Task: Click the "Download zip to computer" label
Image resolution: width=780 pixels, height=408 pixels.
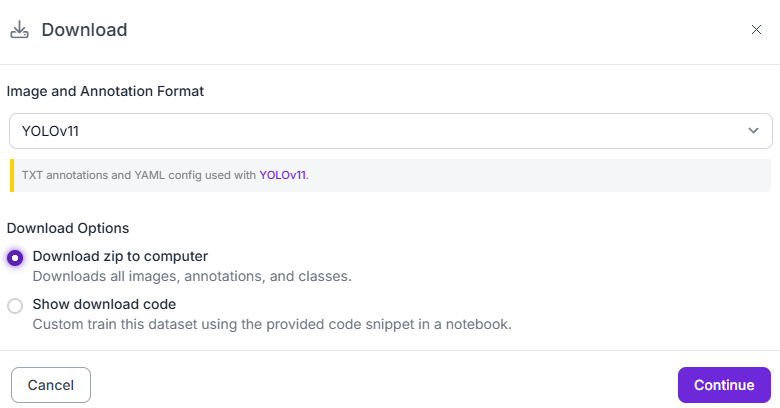Action: [x=120, y=256]
